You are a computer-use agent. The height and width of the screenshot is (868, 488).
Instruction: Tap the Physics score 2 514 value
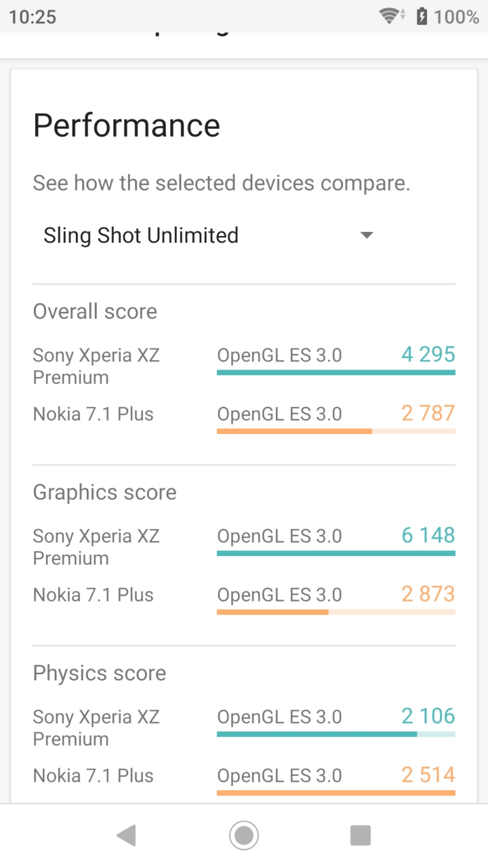tap(428, 775)
